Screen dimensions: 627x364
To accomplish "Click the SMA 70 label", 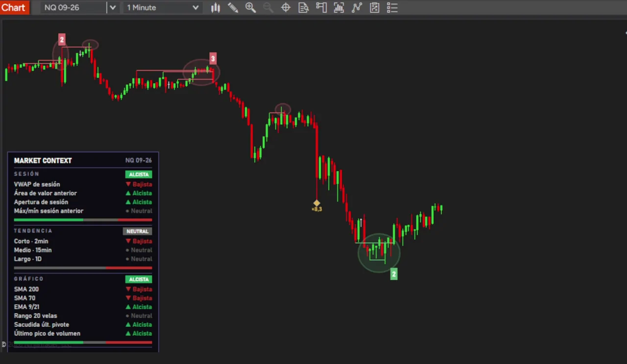I will click(25, 298).
